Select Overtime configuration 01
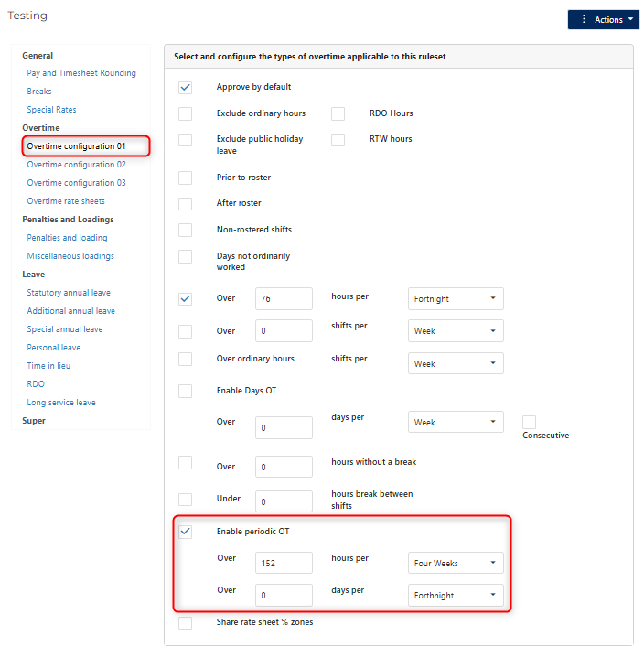 [76, 146]
